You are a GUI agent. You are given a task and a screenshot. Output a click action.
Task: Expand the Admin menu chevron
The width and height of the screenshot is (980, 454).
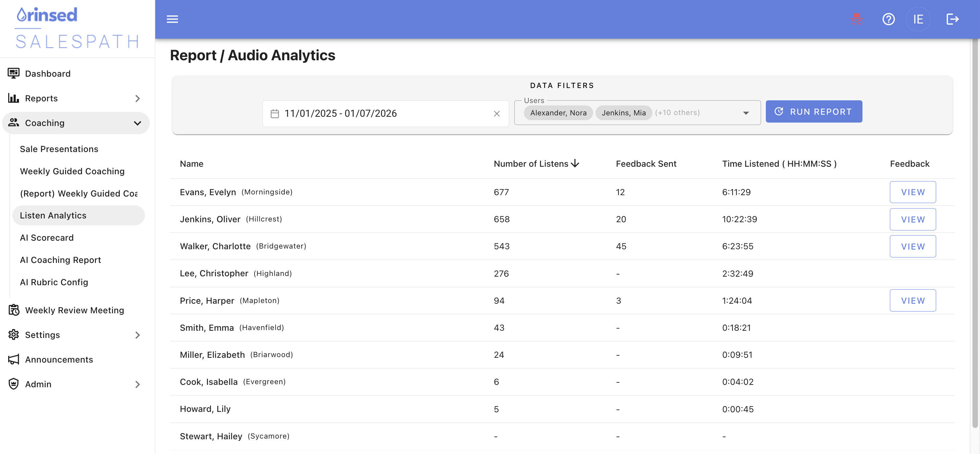click(138, 384)
